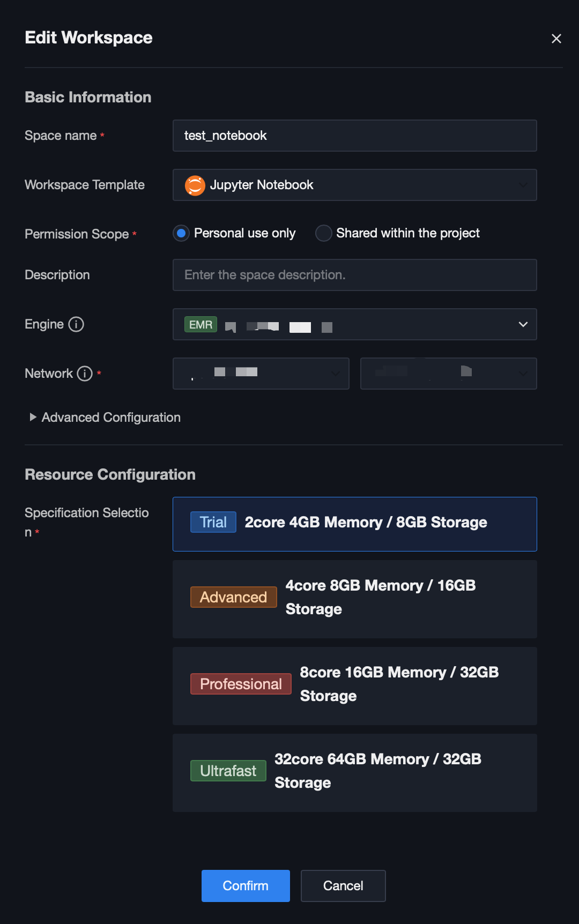Image resolution: width=579 pixels, height=924 pixels.
Task: Click the Trial badge label
Action: tap(213, 522)
